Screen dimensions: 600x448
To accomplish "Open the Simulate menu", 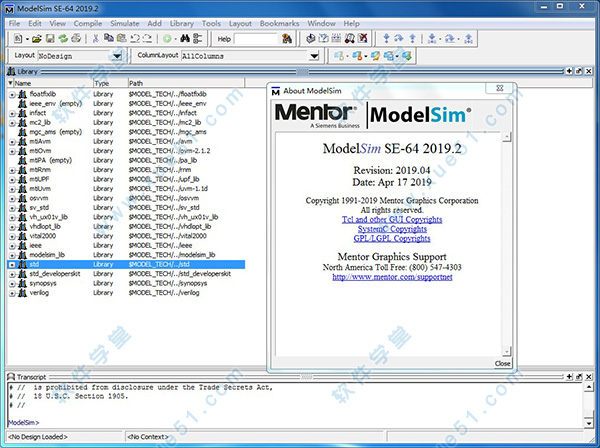I will [125, 23].
